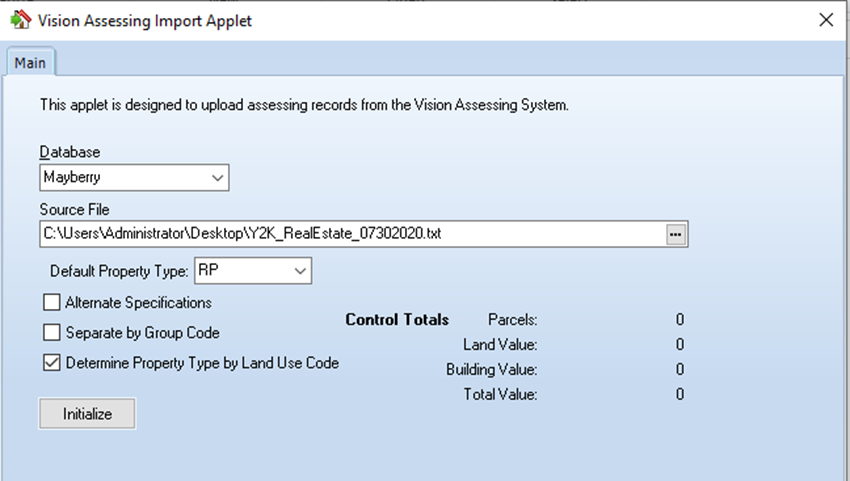
Task: Select the Main tab
Action: pos(30,63)
